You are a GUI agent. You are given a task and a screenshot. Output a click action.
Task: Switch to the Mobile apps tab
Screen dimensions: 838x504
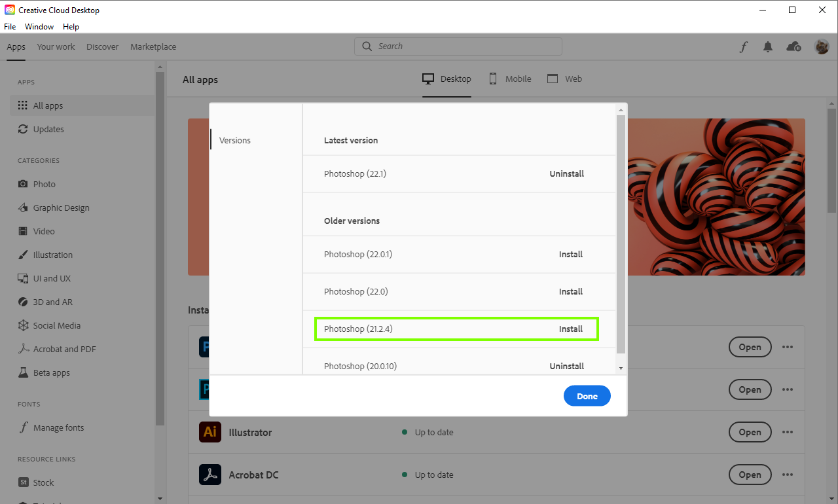(510, 79)
